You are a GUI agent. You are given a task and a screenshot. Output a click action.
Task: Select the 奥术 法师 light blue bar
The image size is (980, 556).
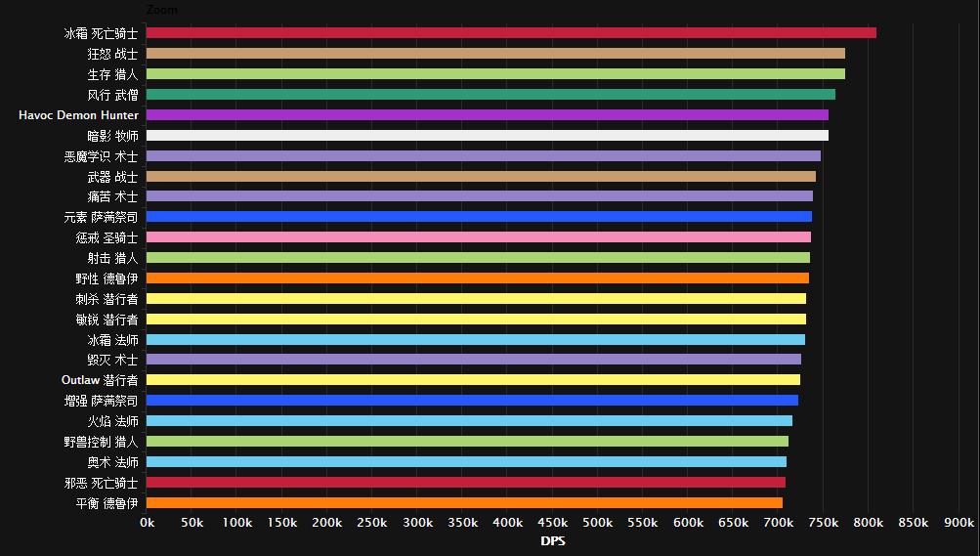(467, 461)
